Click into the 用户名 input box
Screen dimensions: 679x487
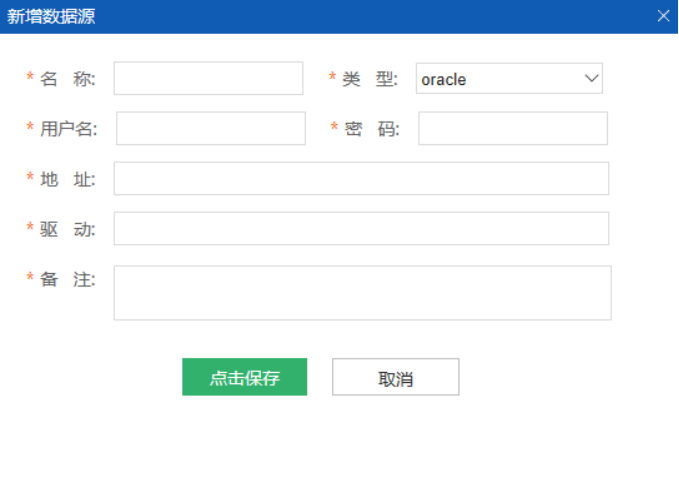[x=210, y=128]
